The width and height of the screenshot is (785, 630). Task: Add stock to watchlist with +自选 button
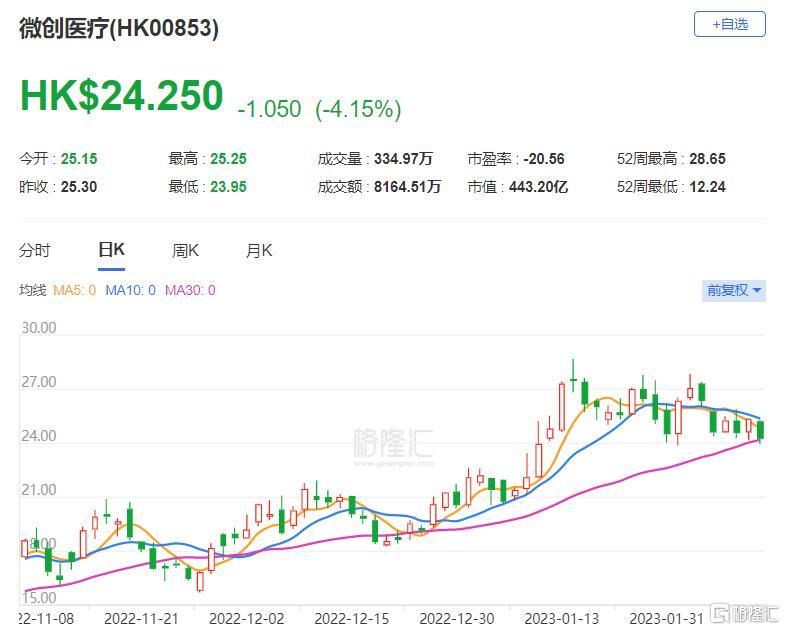729,24
